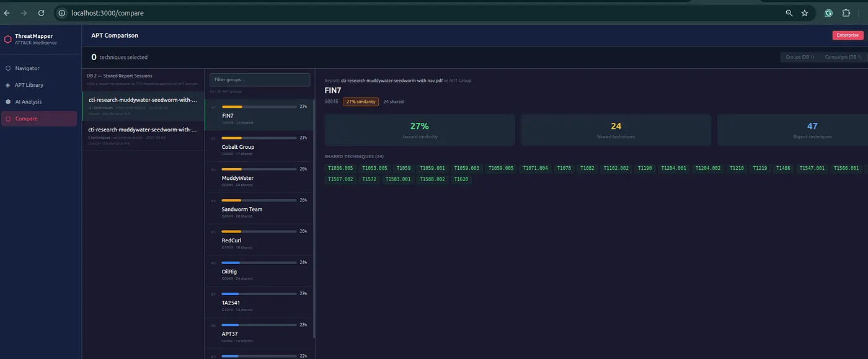Open the browser extensions puzzle icon
This screenshot has width=868, height=359.
pyautogui.click(x=846, y=12)
